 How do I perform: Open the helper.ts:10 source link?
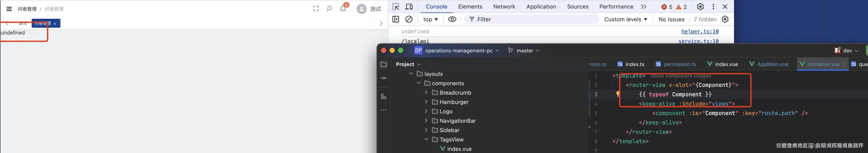[x=700, y=31]
